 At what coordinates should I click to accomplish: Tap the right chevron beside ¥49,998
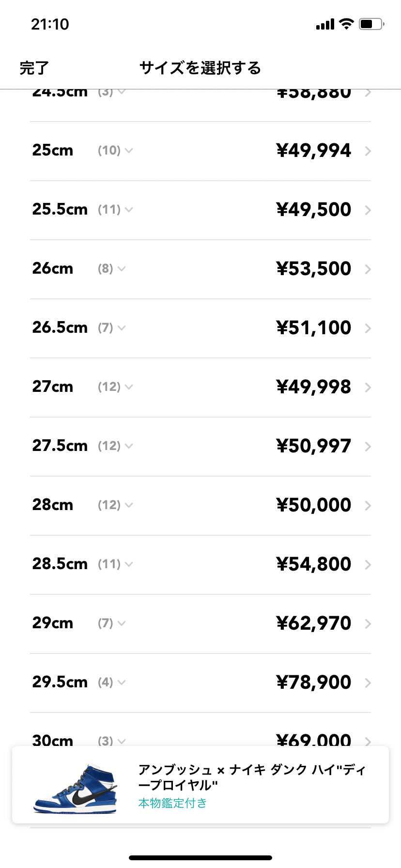368,387
